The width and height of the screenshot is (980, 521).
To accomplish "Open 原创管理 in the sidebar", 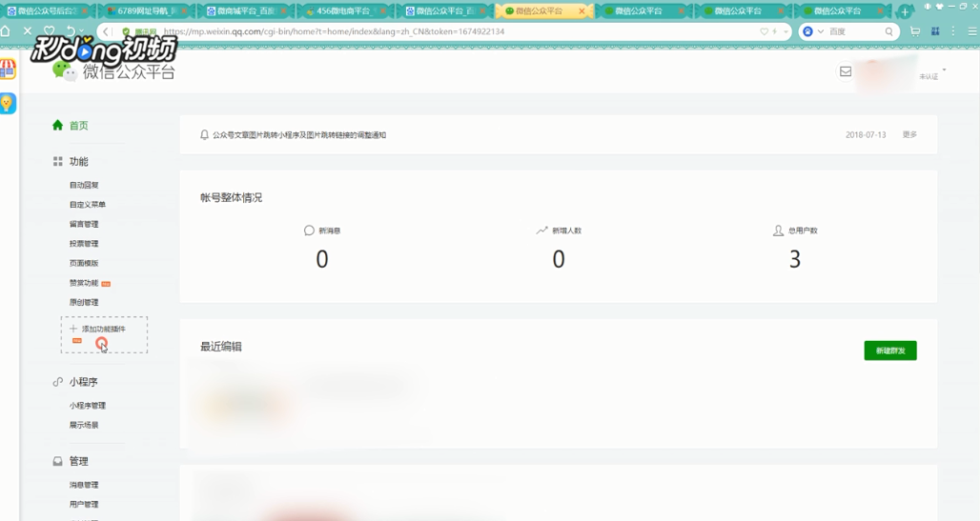I will [84, 302].
